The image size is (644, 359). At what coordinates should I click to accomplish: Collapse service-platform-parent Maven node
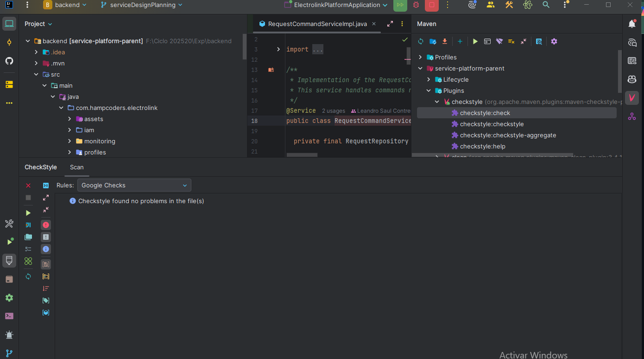coord(421,68)
